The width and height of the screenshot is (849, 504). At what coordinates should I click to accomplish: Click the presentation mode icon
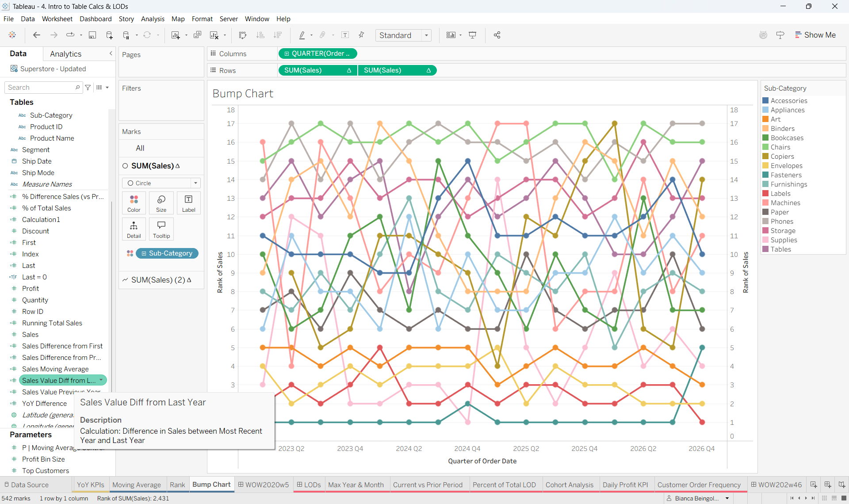473,35
